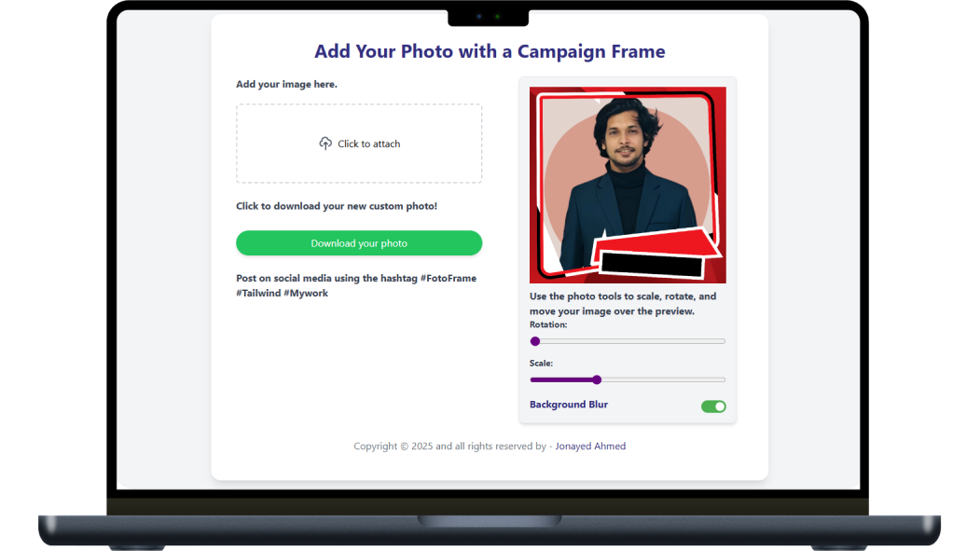980x551 pixels.
Task: Click the Rotation slider handle
Action: pos(535,341)
